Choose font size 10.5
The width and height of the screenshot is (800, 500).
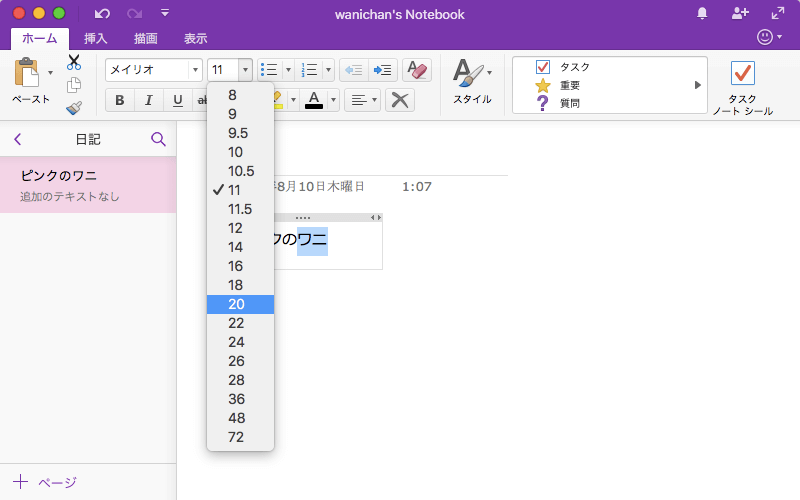(240, 171)
